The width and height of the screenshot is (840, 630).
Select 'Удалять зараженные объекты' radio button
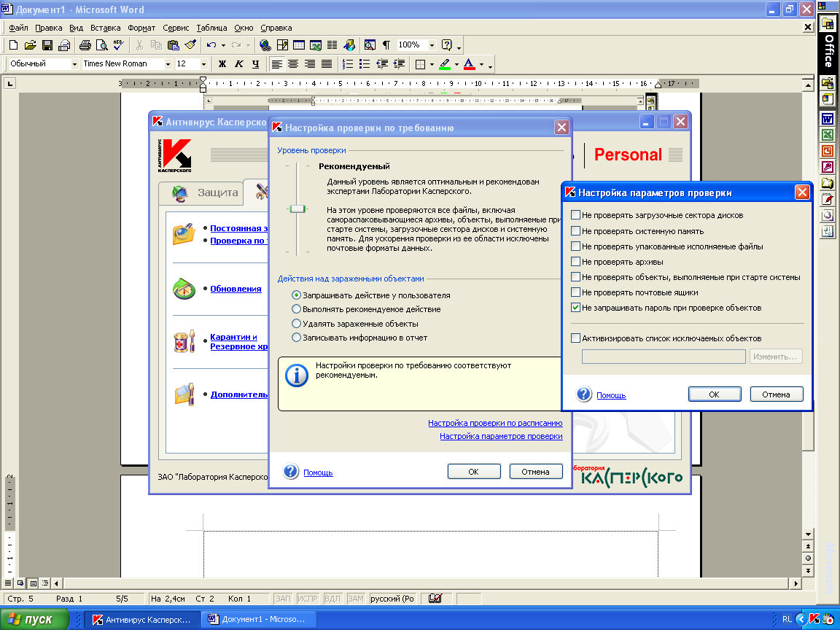coord(296,324)
